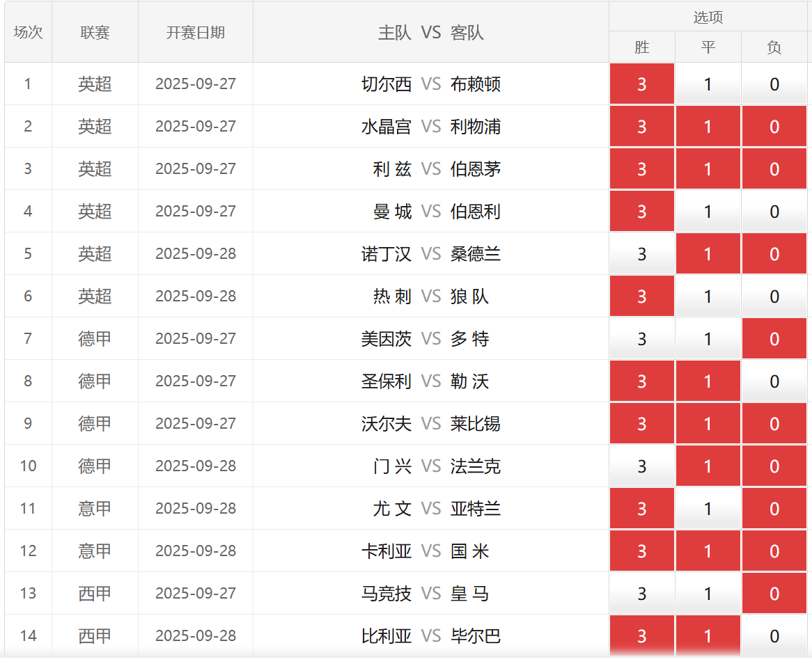Select draw option 1 for 热刺 VS 狼队
The image size is (812, 664).
click(708, 297)
